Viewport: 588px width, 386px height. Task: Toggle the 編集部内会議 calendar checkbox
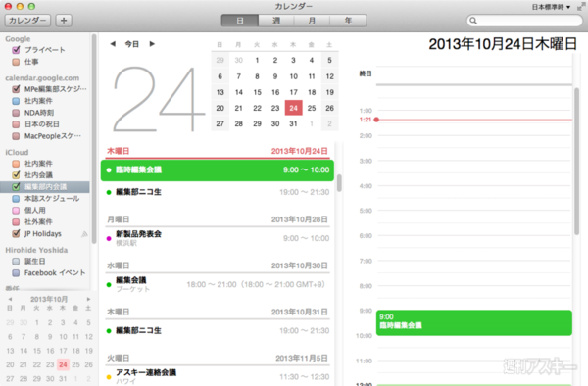16,186
